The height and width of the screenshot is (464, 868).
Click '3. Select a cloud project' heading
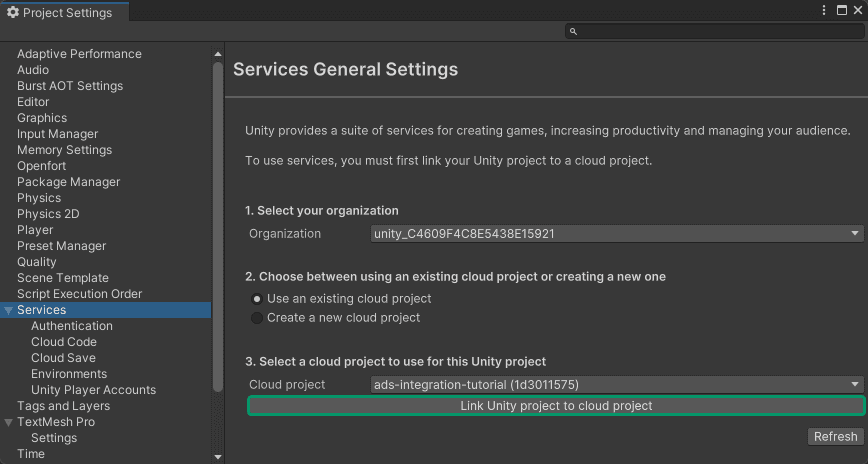coord(395,362)
